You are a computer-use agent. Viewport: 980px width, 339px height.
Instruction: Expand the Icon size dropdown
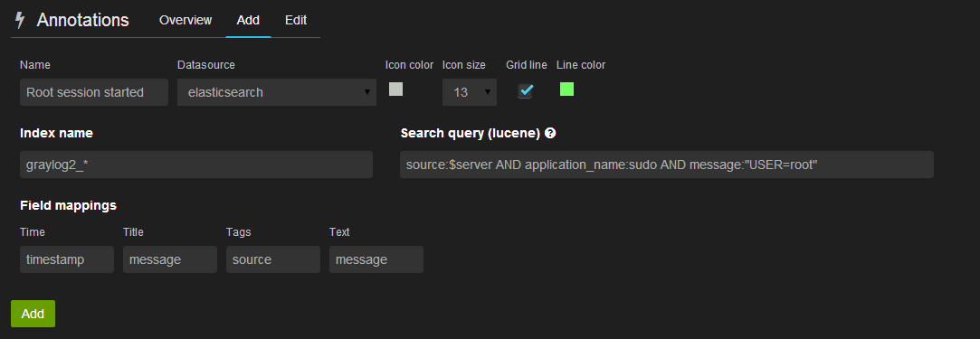tap(470, 92)
